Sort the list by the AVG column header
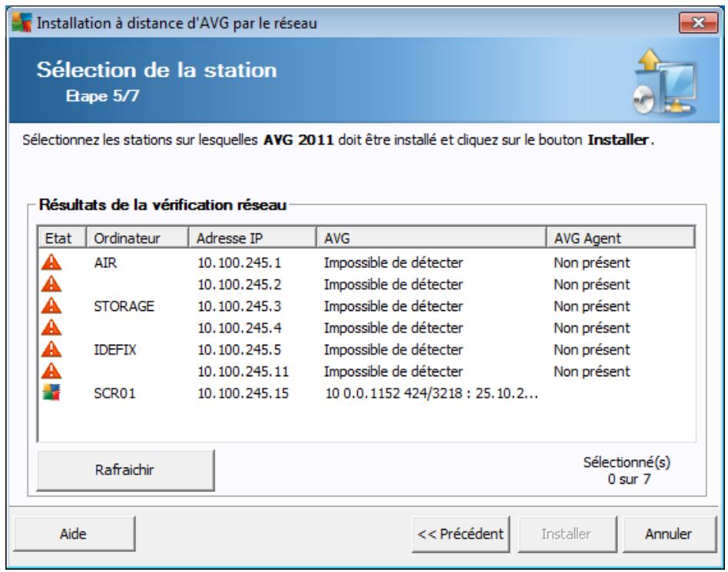Screen dimensions: 728x572 [x=432, y=238]
